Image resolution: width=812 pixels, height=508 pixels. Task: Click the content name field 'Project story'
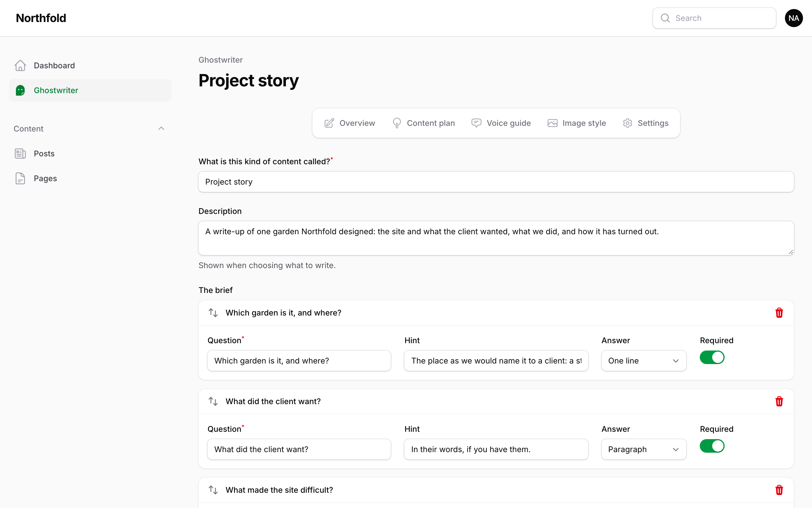pos(496,182)
